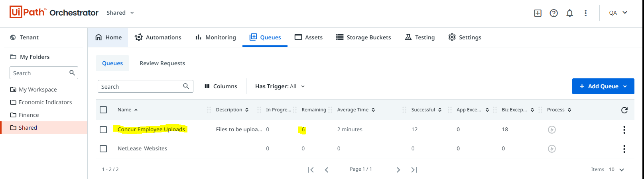Viewport: 644px width, 179px height.
Task: Open the Columns chooser
Action: pyautogui.click(x=221, y=86)
